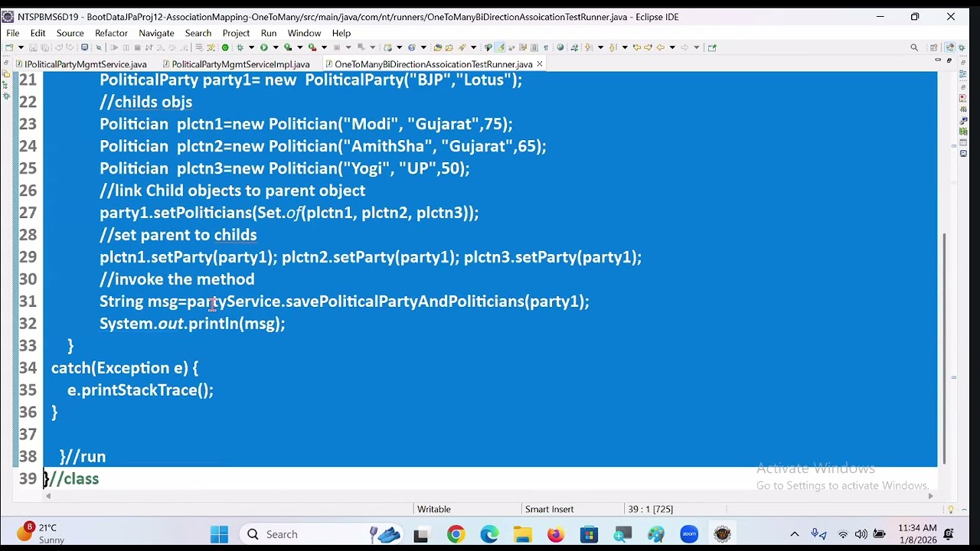The width and height of the screenshot is (980, 551).
Task: Open the Refactor menu
Action: tap(111, 33)
